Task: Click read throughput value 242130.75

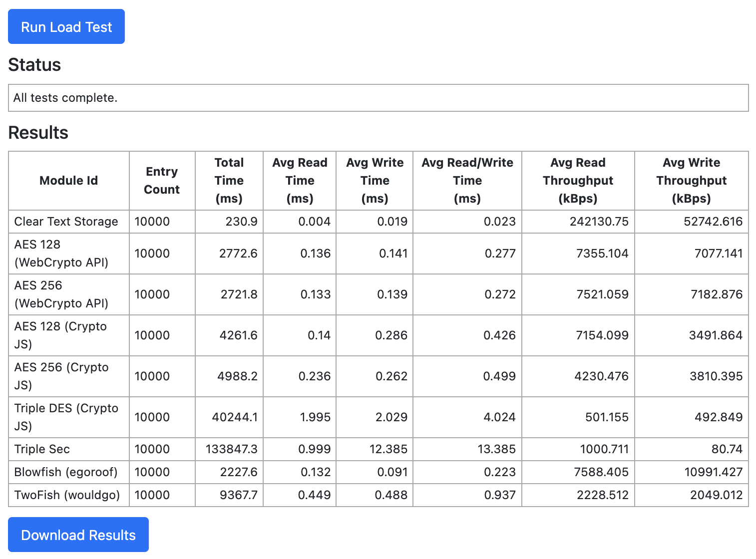Action: tap(599, 222)
